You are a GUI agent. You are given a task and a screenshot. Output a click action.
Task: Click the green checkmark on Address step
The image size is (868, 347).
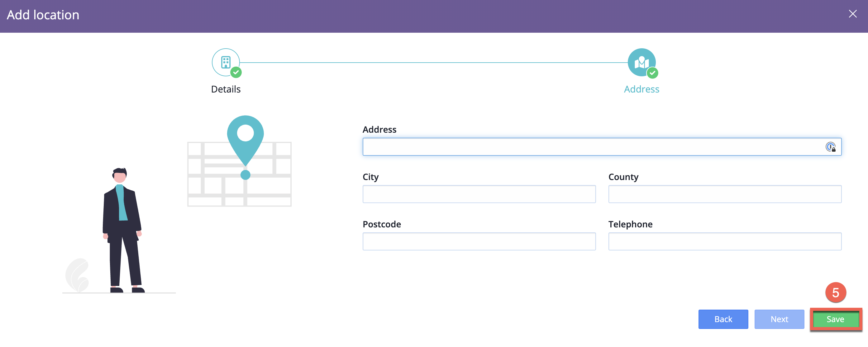652,73
